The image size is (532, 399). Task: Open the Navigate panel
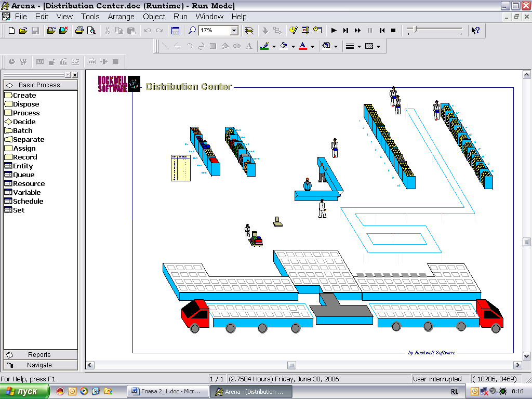(x=41, y=365)
